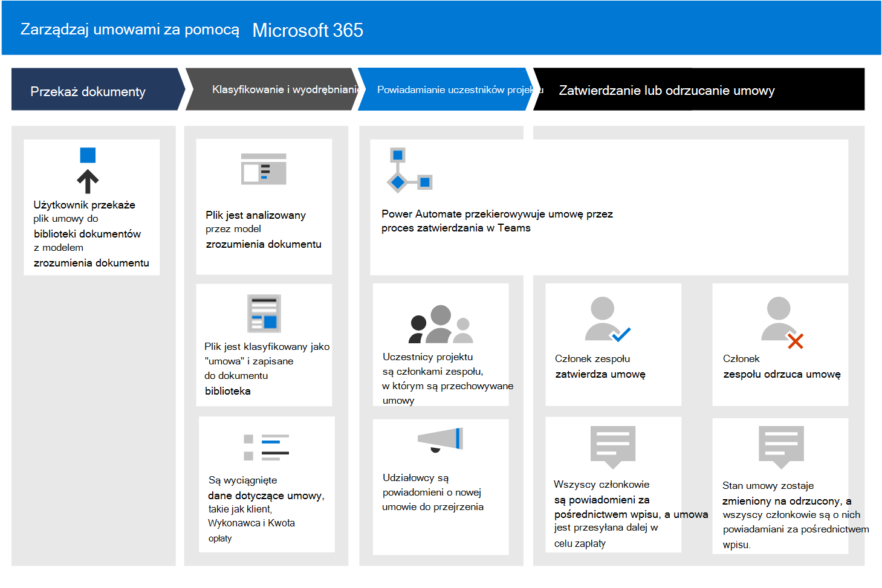Click 'zmieniony na odrzucony, a' text
Screen dimensions: 882x588
pyautogui.click(x=786, y=501)
